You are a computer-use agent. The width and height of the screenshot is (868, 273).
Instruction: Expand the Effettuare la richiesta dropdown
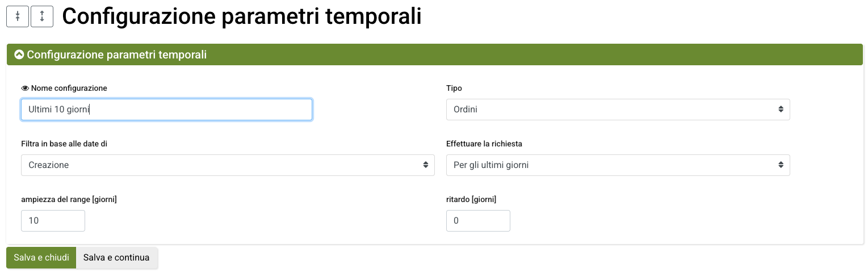click(618, 165)
